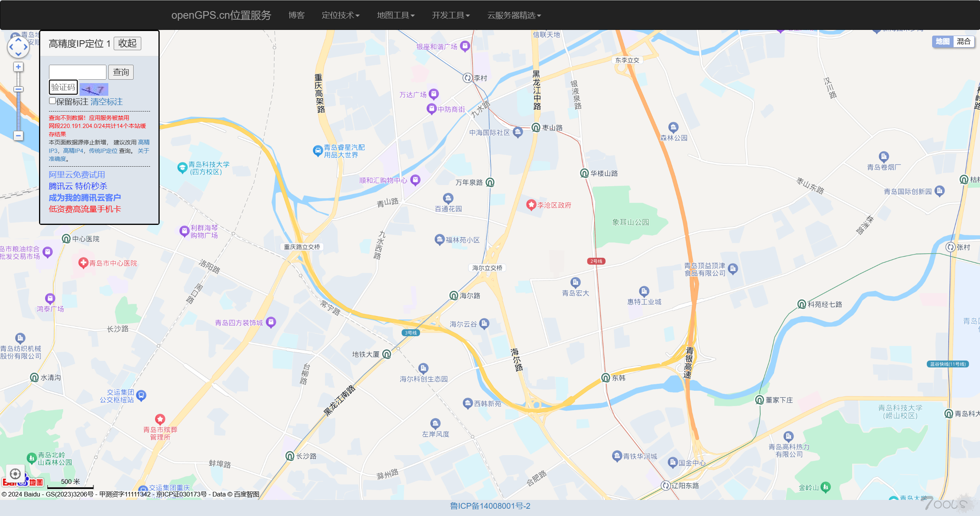The width and height of the screenshot is (980, 516).
Task: Click the 科苑经七路 metro station icon
Action: [802, 304]
